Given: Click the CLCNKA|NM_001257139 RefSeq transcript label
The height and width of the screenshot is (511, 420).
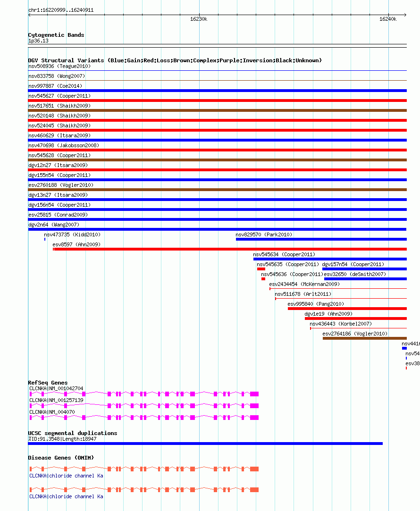Looking at the screenshot, I should point(56,400).
